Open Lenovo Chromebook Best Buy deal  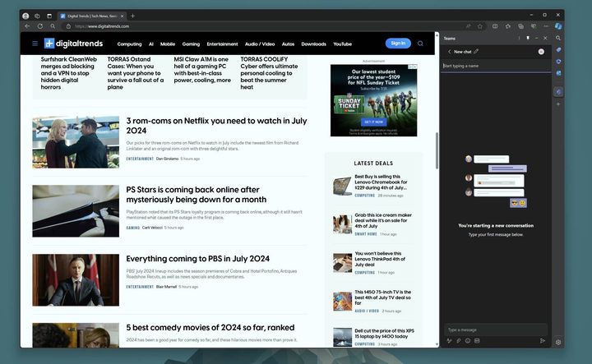pos(381,182)
